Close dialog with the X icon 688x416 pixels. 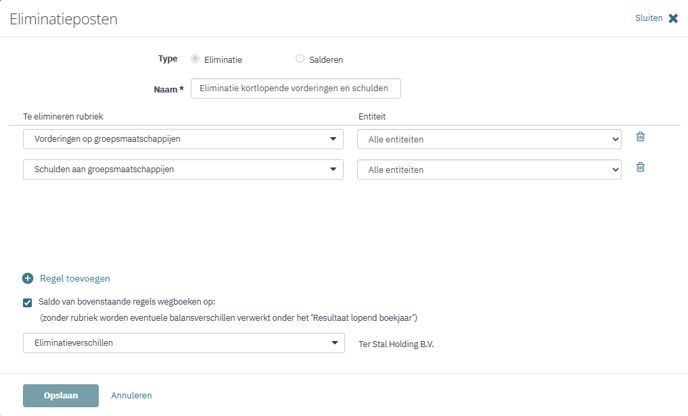[673, 18]
